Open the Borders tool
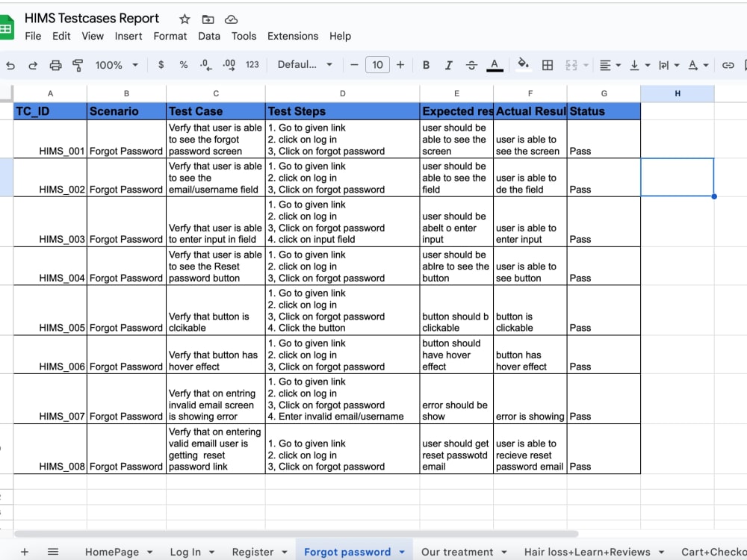The image size is (747, 560). [x=548, y=65]
